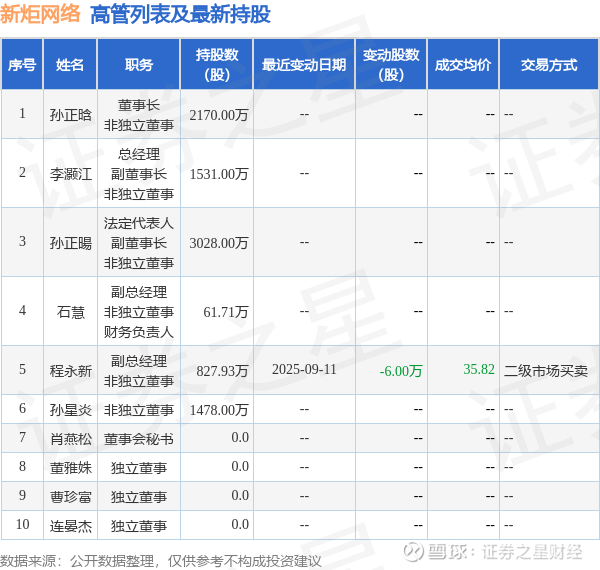Viewport: 600px width, 570px height.
Task: Click the name 肖燕松
Action: [x=71, y=439]
